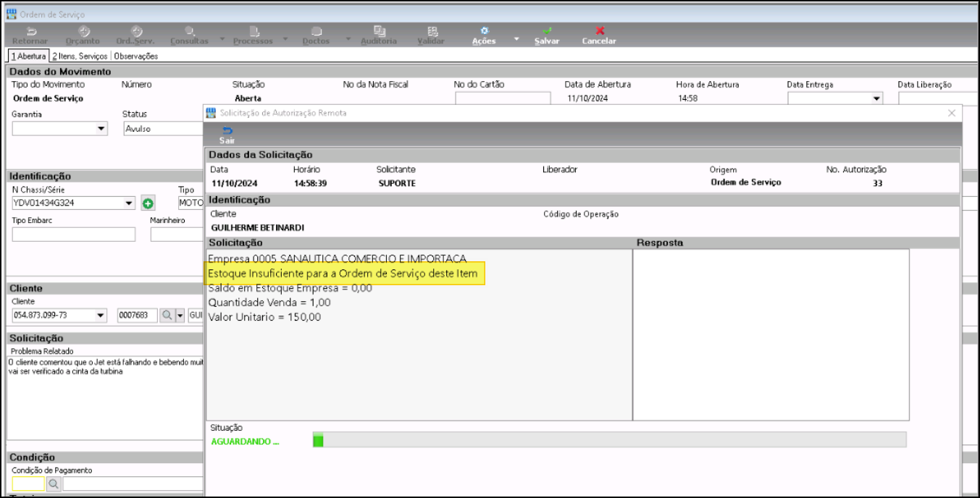Click the highlighted 'Estoque Insuficiente' message line

pos(343,274)
